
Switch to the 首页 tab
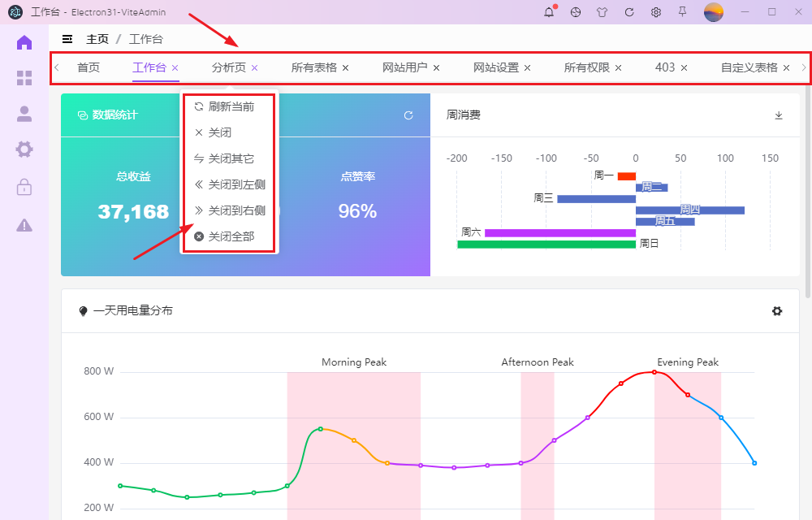89,68
